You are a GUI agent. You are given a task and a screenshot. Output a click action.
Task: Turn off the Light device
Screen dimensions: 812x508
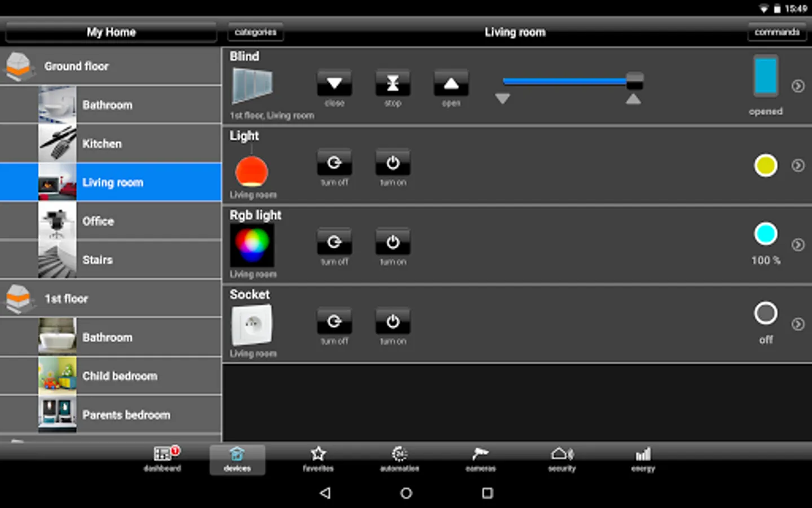pyautogui.click(x=334, y=163)
